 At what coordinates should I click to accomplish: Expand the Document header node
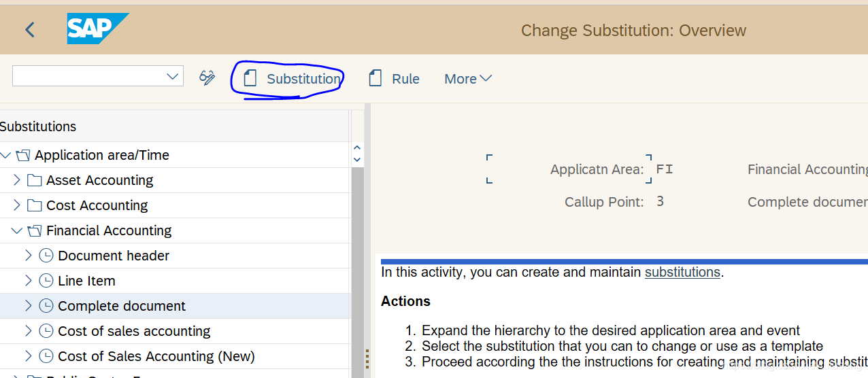[x=28, y=256]
